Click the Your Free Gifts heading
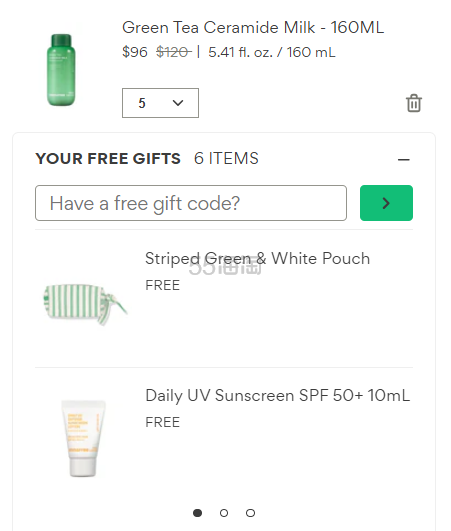The height and width of the screenshot is (531, 451). (108, 158)
